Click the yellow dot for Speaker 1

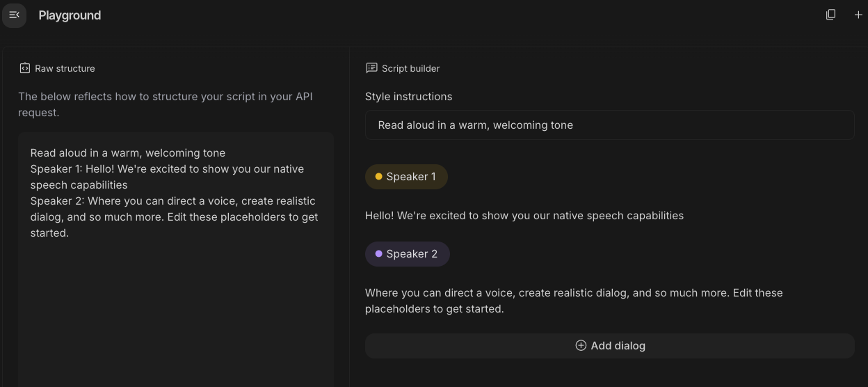click(x=378, y=177)
